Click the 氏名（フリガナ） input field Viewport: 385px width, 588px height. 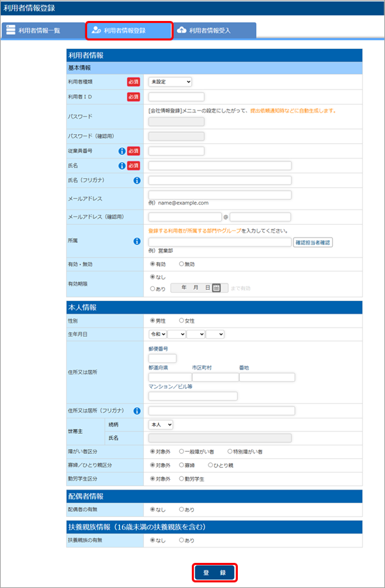pyautogui.click(x=220, y=180)
